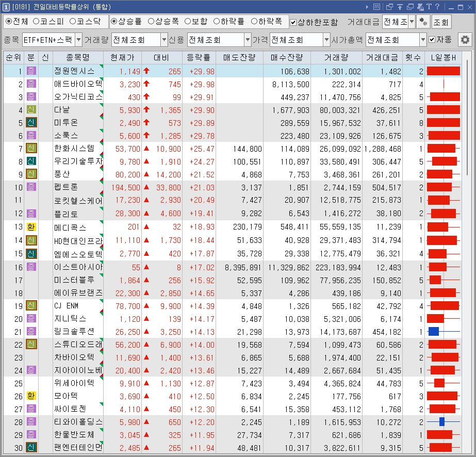Open the stock 한울반도체
The width and height of the screenshot is (476, 457).
(74, 434)
